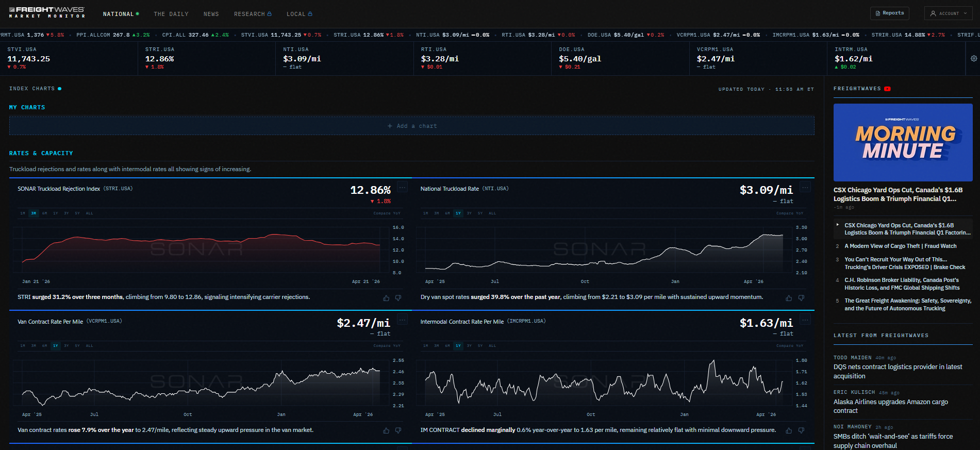Expand the Account dropdown

tap(948, 13)
